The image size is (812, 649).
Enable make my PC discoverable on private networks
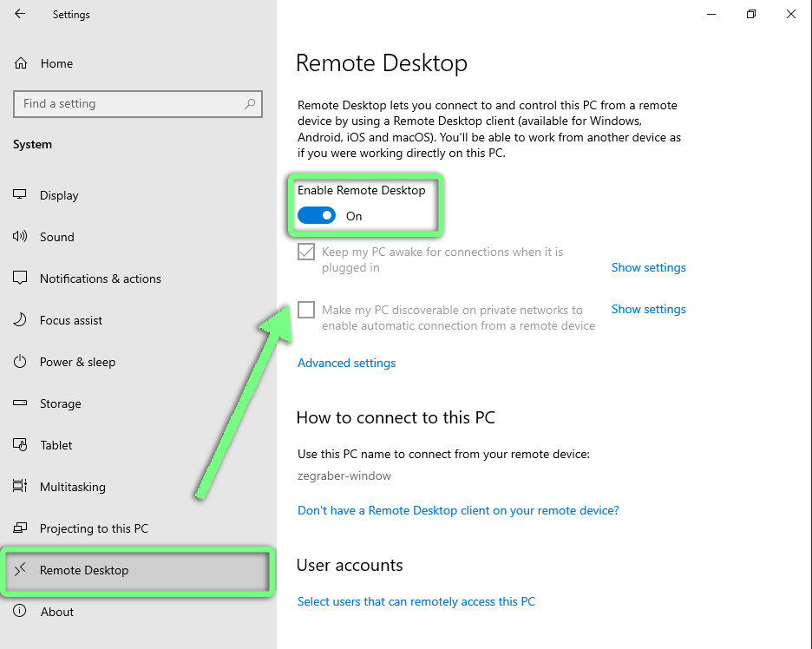(305, 310)
